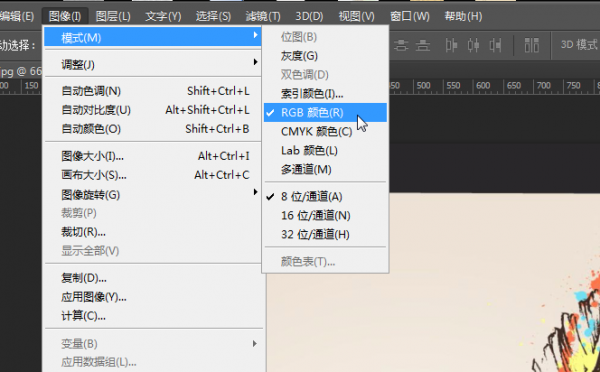Click the distribute horizontal centers icon
Image resolution: width=600 pixels, height=372 pixels.
tap(473, 45)
